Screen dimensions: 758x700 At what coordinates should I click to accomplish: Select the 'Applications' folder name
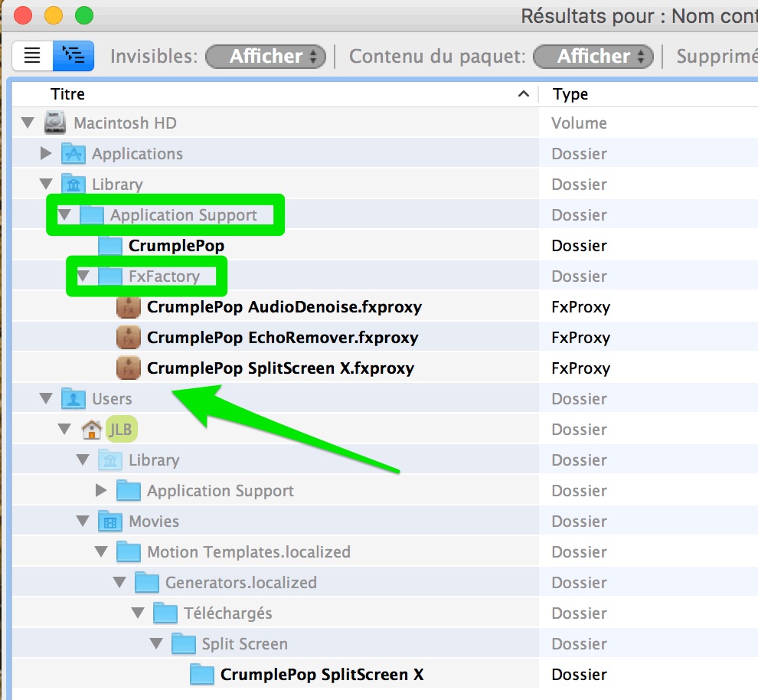coord(137,154)
